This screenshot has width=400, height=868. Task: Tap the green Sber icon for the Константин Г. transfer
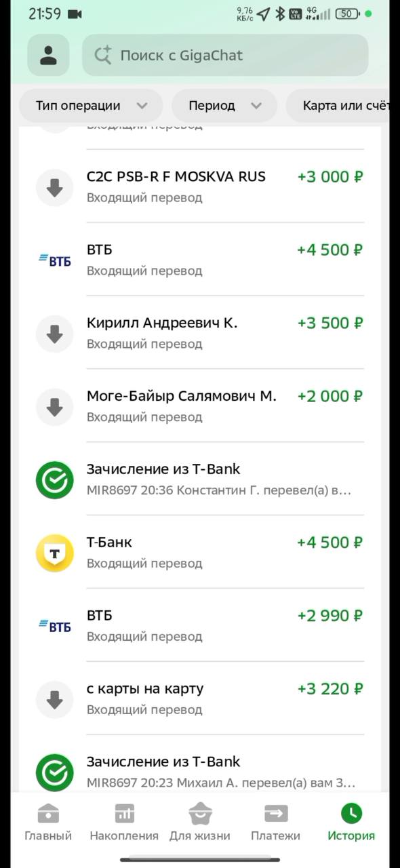(54, 479)
